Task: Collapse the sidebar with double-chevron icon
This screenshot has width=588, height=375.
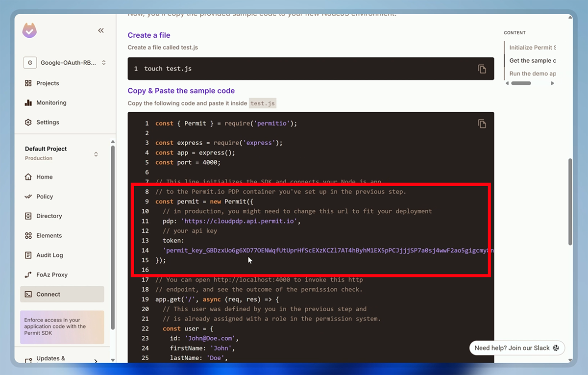Action: [x=101, y=30]
